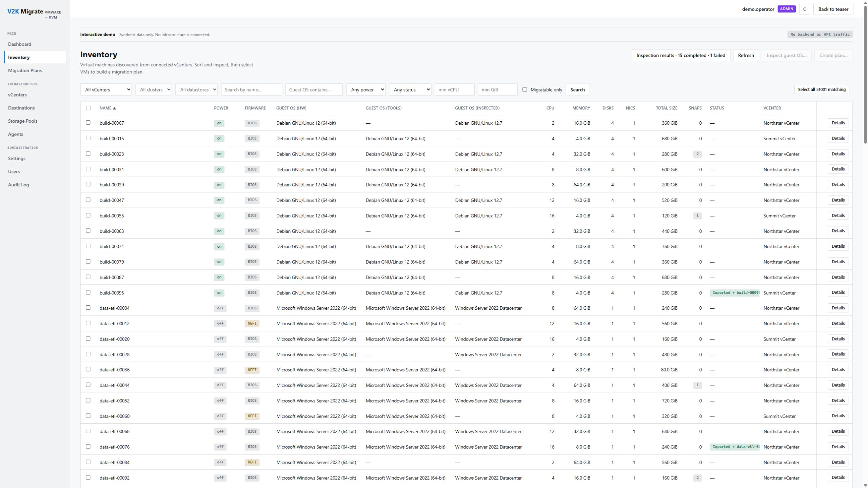
Task: Open the All clusters dropdown
Action: 153,90
